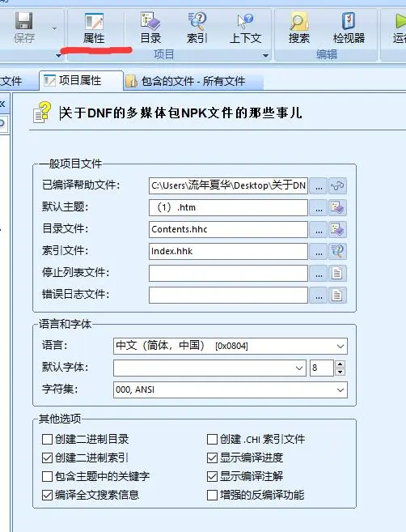The height and width of the screenshot is (532, 406).
Task: Toggle 创建二进制索引 checkbox
Action: point(47,458)
